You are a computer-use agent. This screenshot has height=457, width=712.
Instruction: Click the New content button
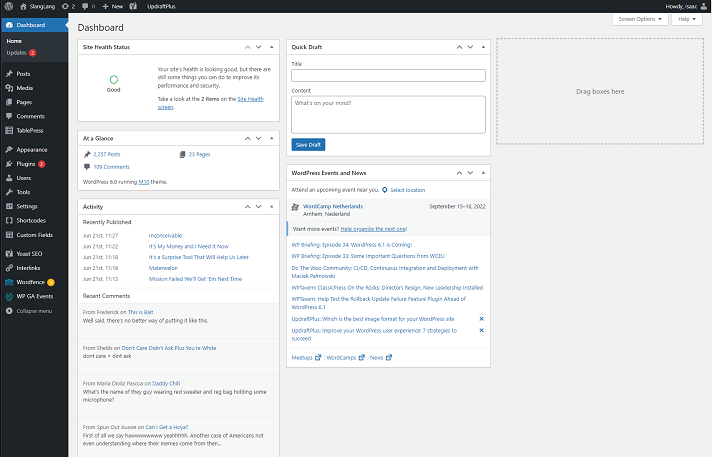[113, 6]
